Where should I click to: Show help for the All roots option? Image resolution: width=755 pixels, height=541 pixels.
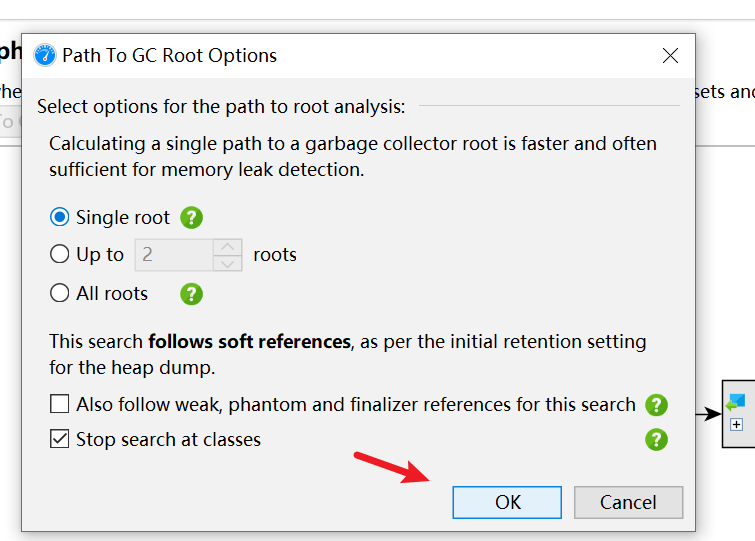point(191,294)
